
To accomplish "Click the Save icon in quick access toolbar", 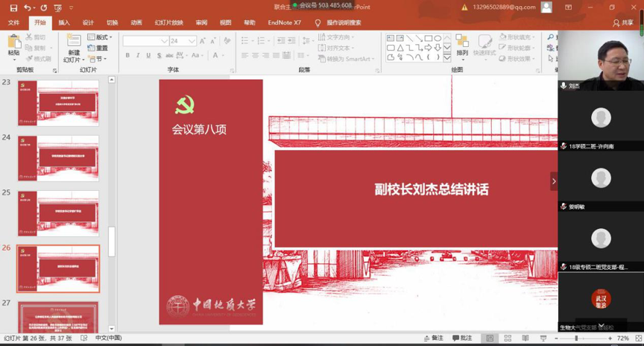I will (13, 7).
